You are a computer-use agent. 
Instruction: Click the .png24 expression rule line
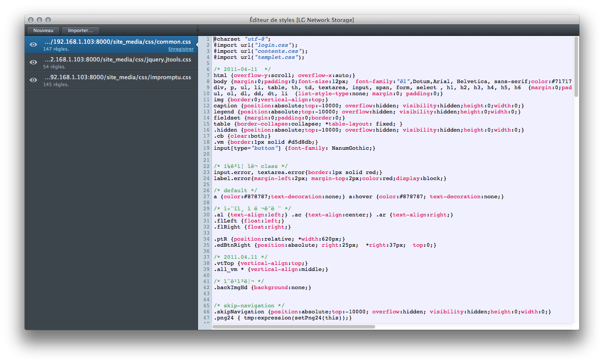[x=283, y=318]
